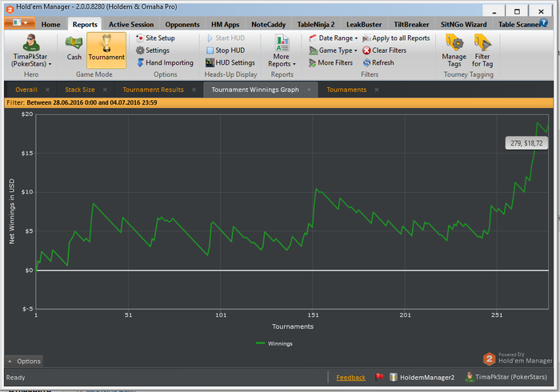Viewport: 560px width, 392px height.
Task: Open the Tournaments report tab
Action: click(346, 90)
